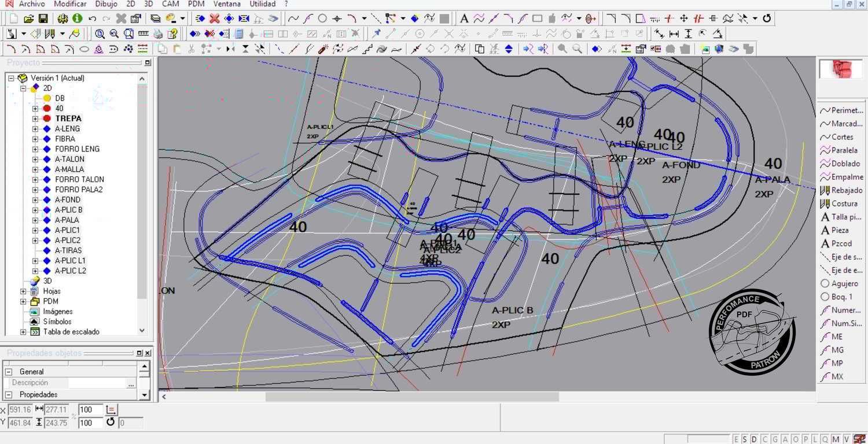Click the vertical dimension measure icon
The height and width of the screenshot is (444, 868).
[687, 34]
